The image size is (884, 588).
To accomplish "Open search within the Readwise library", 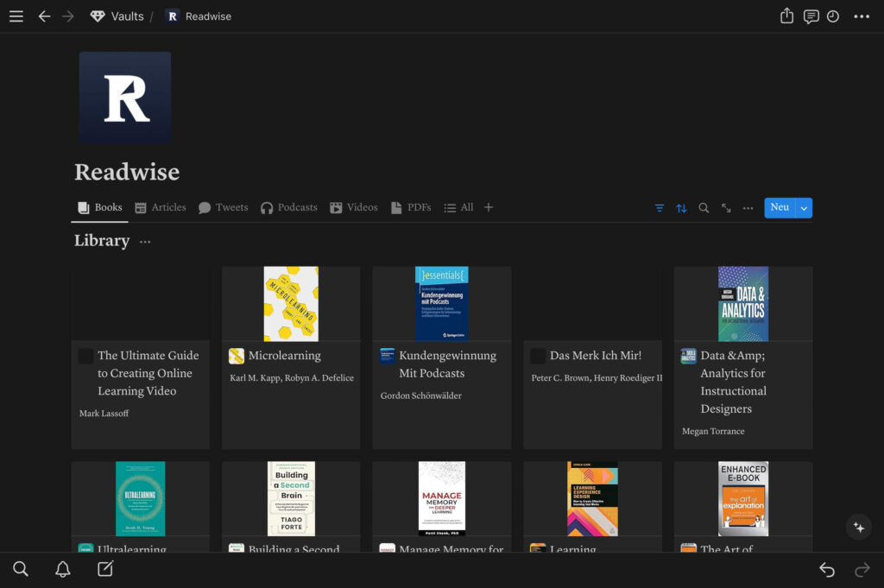I will tap(704, 207).
